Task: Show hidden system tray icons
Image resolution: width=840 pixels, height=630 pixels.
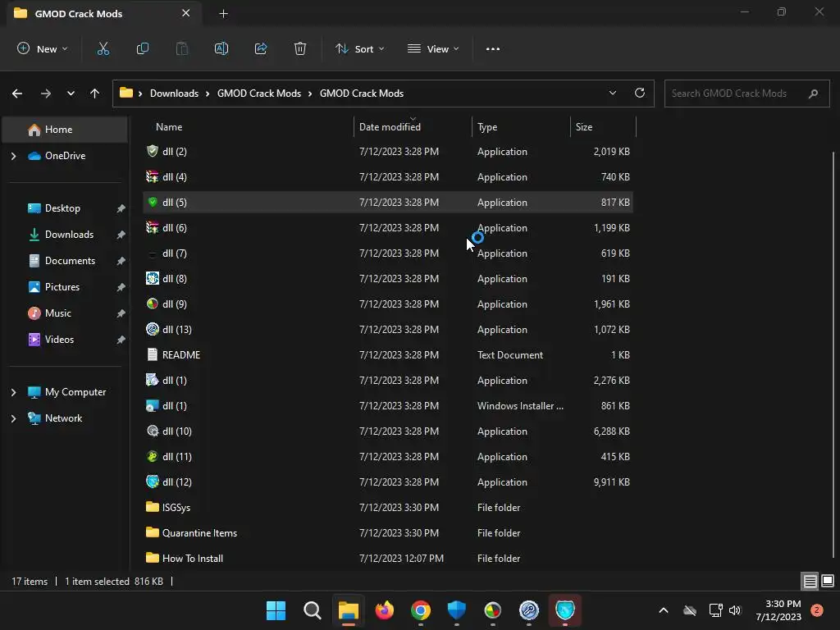Action: click(x=663, y=610)
